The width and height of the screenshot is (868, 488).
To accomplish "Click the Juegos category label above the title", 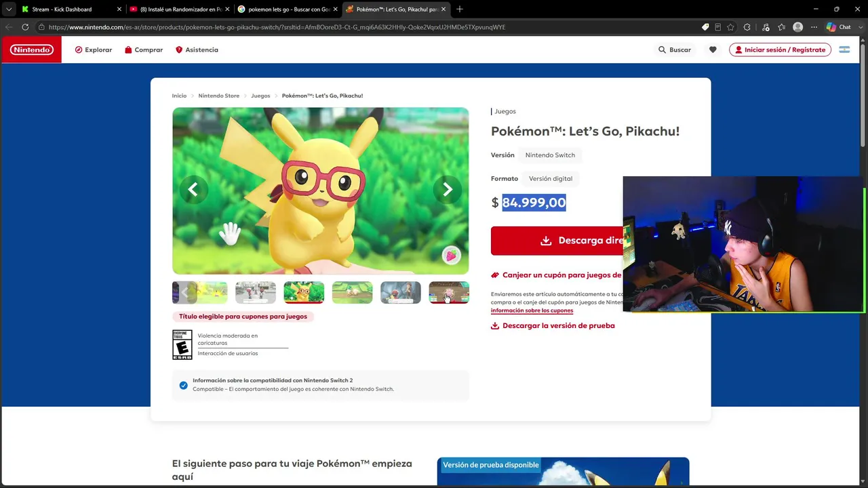I will coord(505,111).
